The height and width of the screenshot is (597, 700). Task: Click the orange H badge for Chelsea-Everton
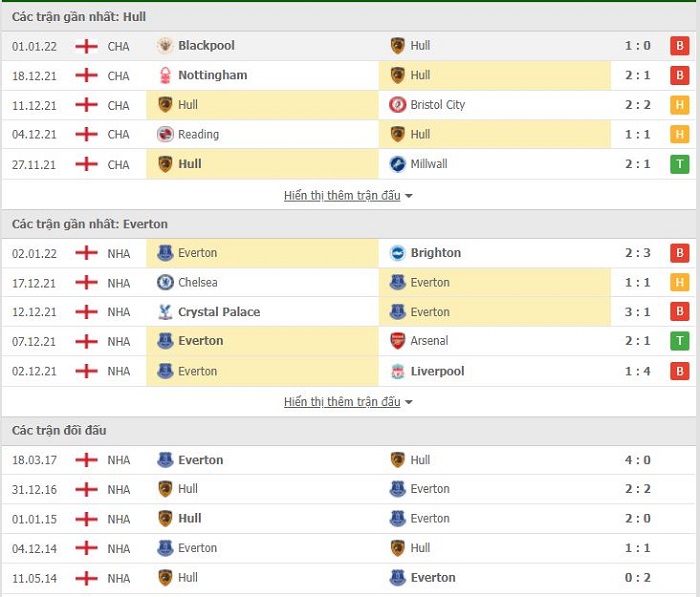679,282
